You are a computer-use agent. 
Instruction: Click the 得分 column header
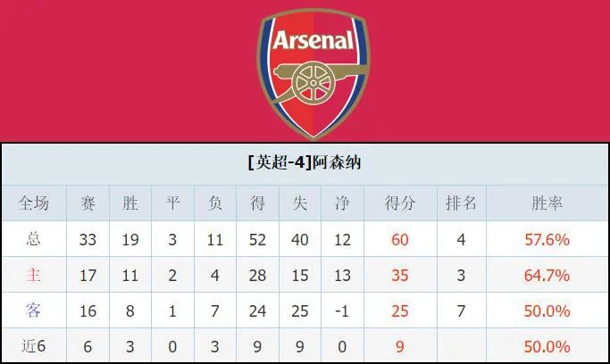click(400, 203)
